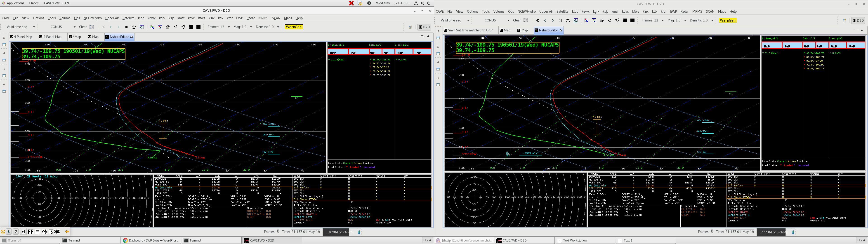The width and height of the screenshot is (868, 244).
Task: Toggle looping icon in left CAVE toolbar
Action: [x=134, y=27]
